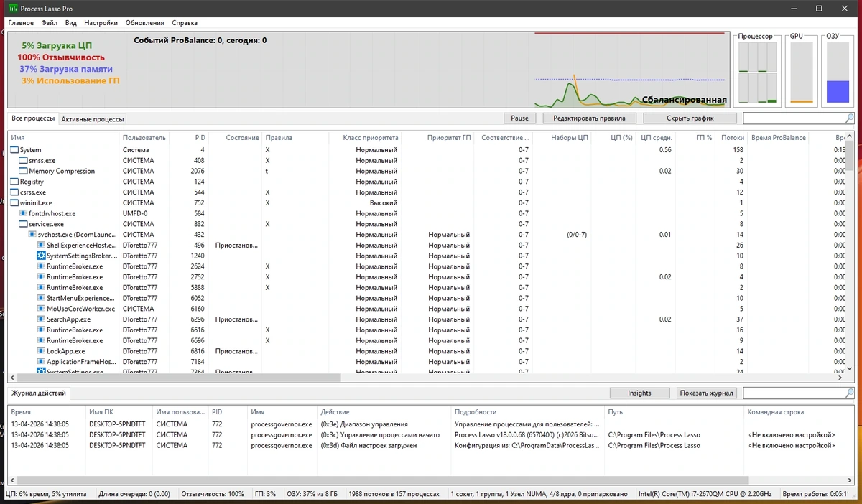Open the Главное menu
Viewport: 862px width, 504px height.
22,23
